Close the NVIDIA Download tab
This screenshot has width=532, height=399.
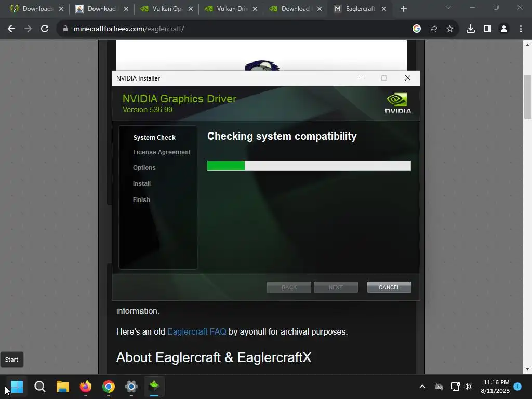point(320,9)
